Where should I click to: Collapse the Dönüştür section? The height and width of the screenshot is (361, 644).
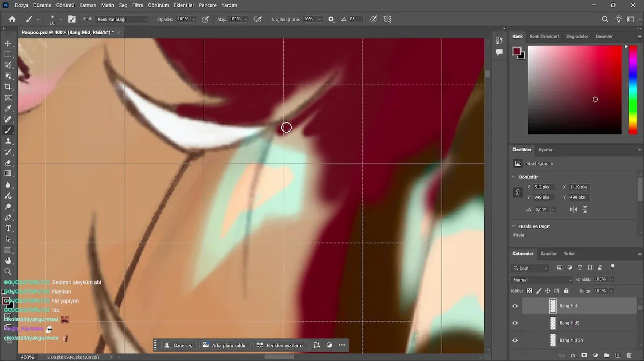[513, 177]
